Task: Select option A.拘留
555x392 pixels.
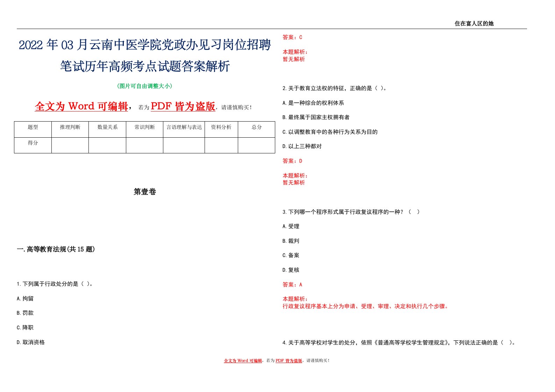Action: pyautogui.click(x=25, y=299)
